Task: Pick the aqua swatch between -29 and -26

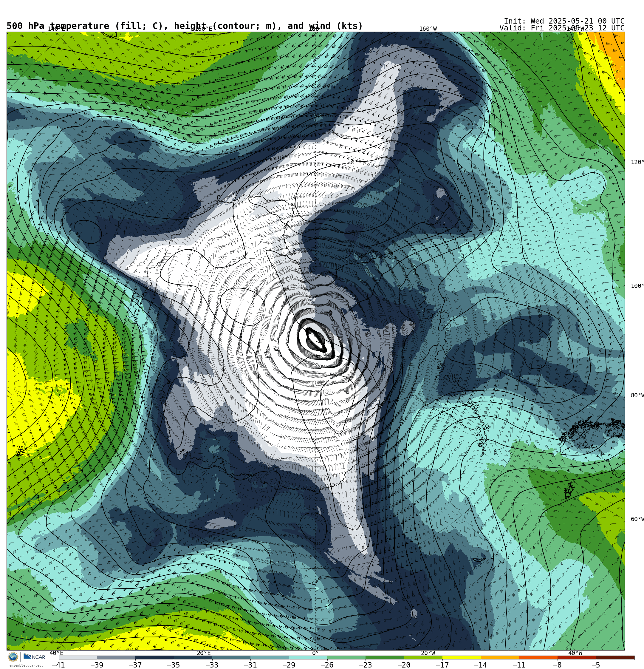Action: click(308, 657)
